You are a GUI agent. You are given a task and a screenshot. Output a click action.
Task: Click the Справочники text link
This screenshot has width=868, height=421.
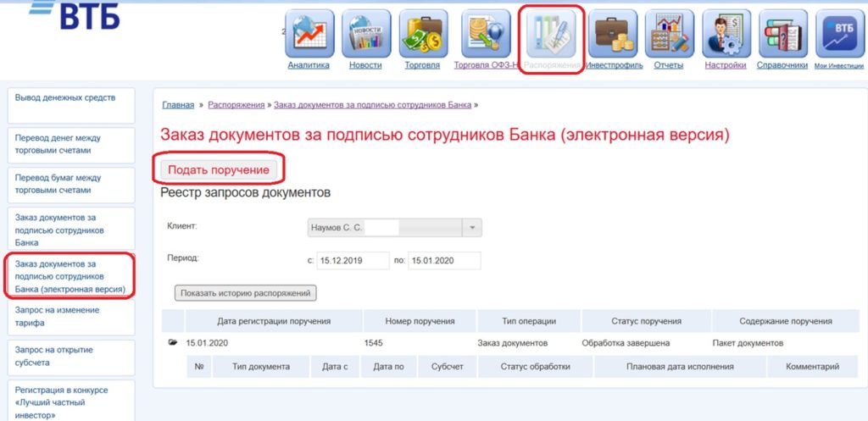pos(782,65)
